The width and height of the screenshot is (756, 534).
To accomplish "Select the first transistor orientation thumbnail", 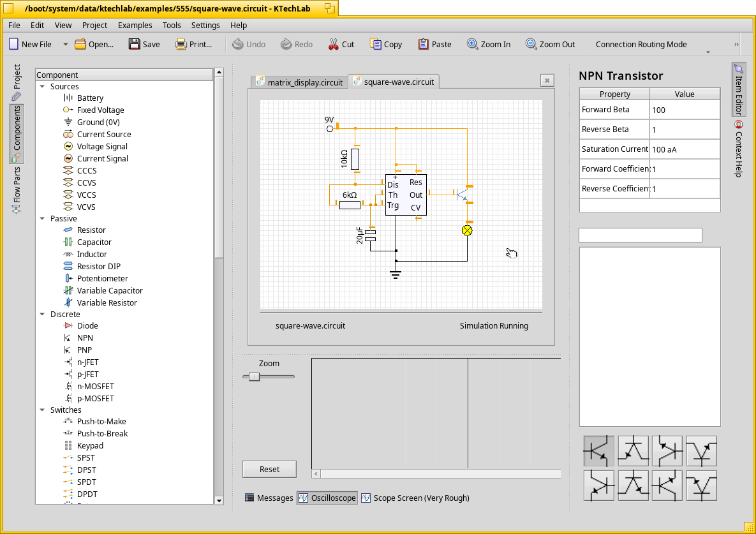I will coord(599,451).
